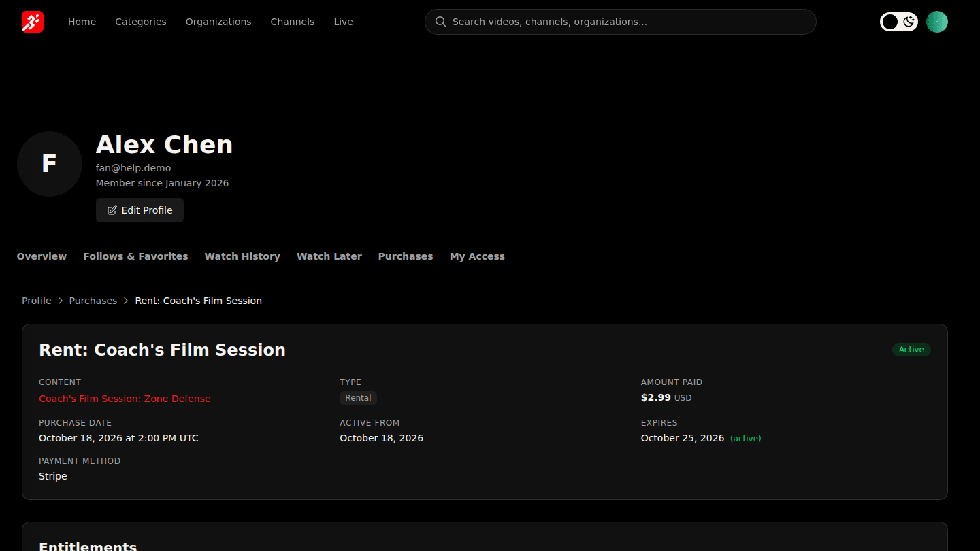980x551 pixels.
Task: Select the My Access tab
Action: 477,256
